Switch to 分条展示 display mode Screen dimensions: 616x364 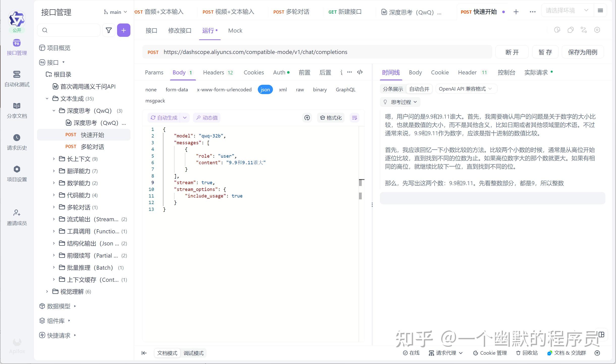point(392,89)
